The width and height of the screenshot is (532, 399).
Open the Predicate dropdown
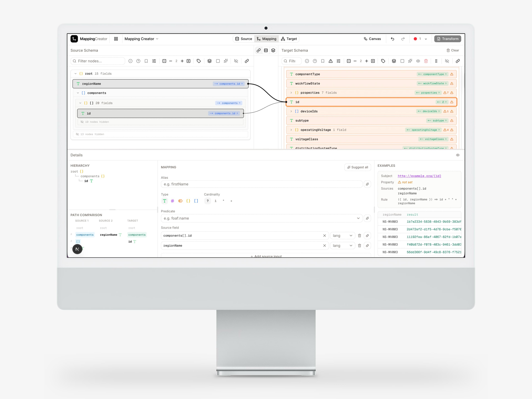[358, 218]
